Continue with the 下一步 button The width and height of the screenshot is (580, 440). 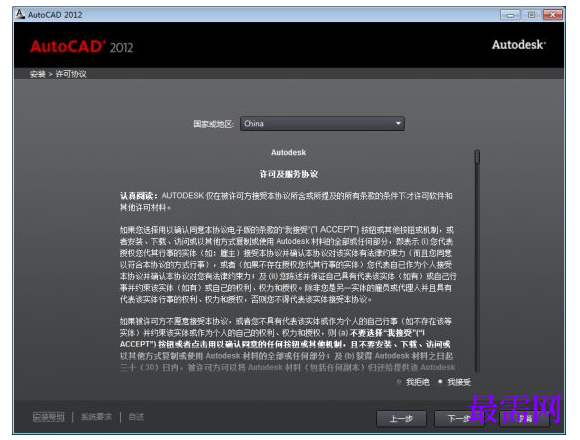tap(459, 419)
